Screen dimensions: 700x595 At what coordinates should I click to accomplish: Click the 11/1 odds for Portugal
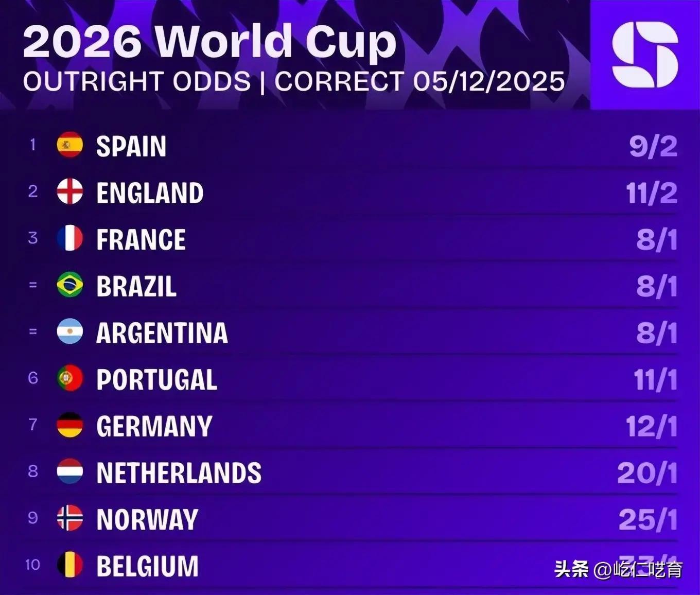656,380
